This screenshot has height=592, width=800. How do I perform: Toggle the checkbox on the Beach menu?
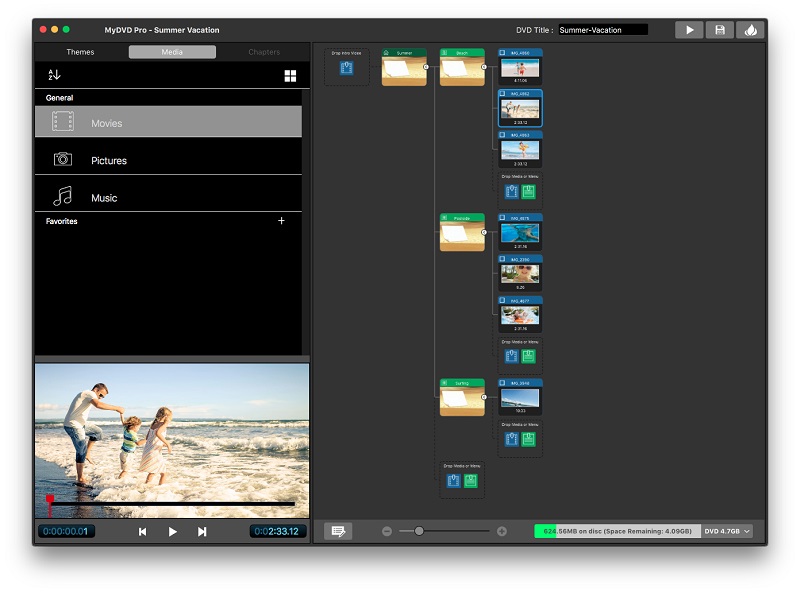[x=445, y=52]
